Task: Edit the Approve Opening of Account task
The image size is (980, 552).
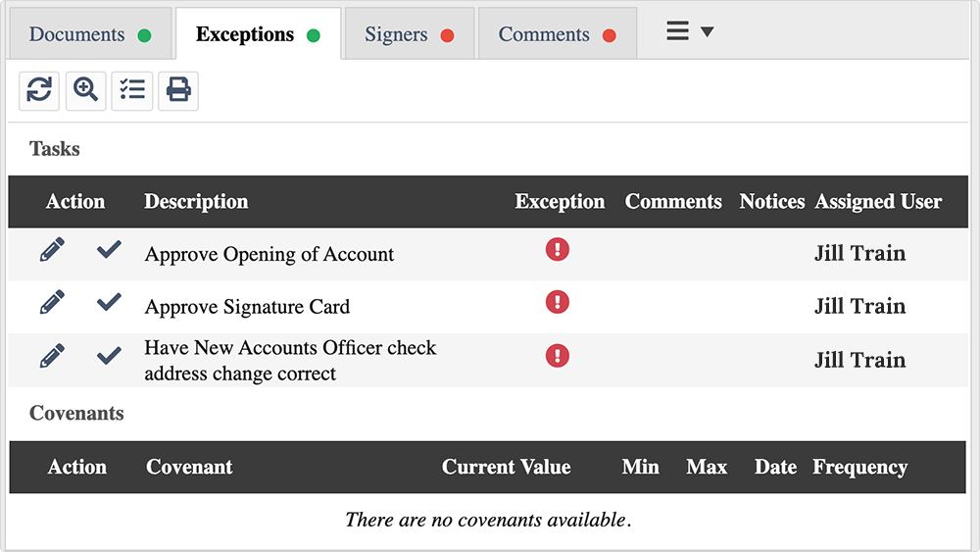Action: [52, 250]
